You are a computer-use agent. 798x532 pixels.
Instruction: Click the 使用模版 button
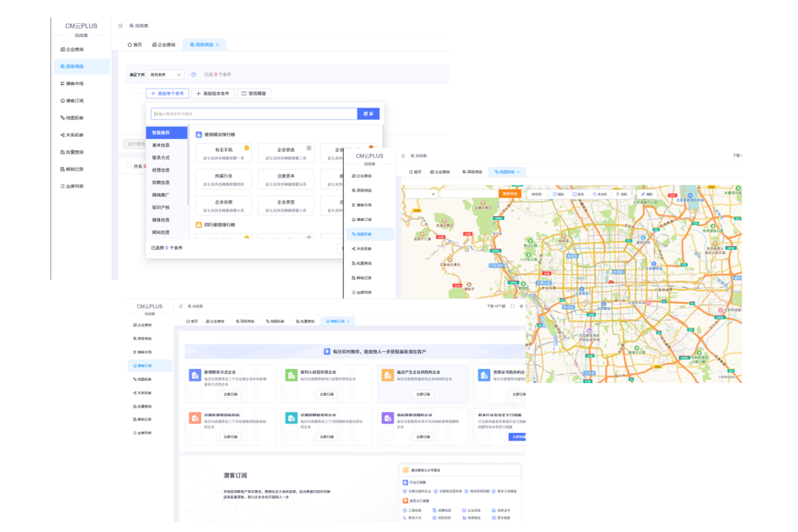pyautogui.click(x=254, y=94)
